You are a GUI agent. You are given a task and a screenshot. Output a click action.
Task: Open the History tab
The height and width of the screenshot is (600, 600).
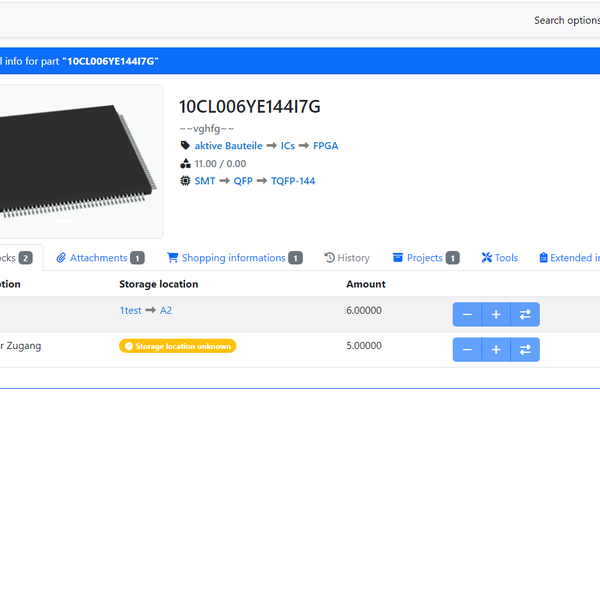[347, 258]
